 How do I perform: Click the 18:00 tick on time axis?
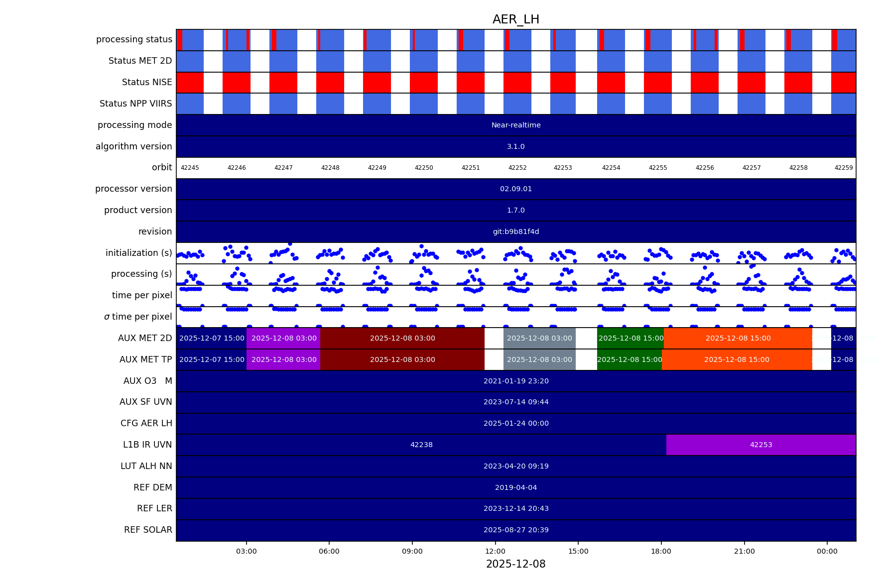point(661,551)
